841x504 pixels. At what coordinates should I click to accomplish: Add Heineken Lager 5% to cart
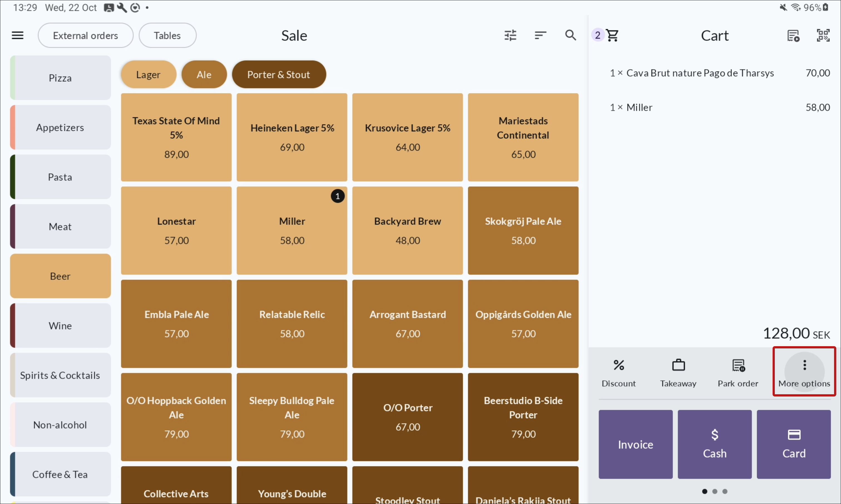tap(292, 137)
